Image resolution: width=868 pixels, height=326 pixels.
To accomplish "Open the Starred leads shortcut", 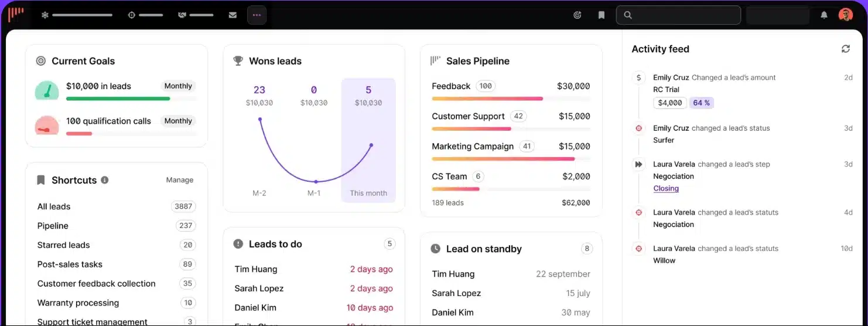I will click(x=116, y=245).
